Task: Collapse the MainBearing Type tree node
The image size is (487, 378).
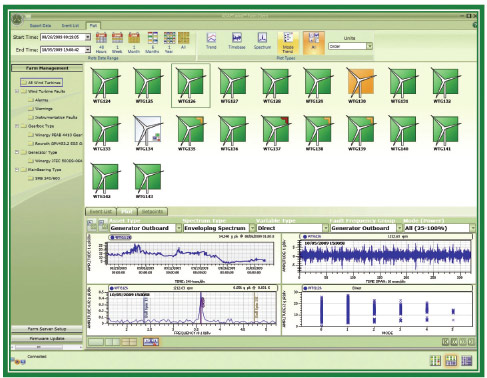Action: click(x=17, y=170)
